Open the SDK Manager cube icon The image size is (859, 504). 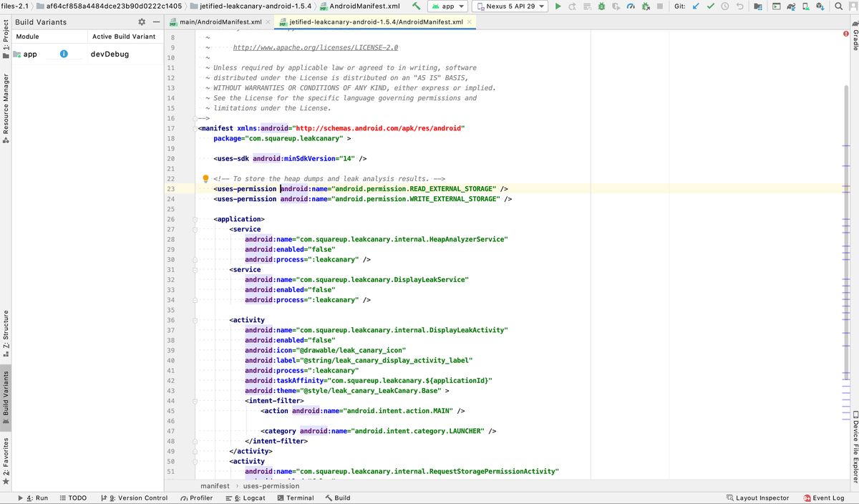[x=821, y=6]
